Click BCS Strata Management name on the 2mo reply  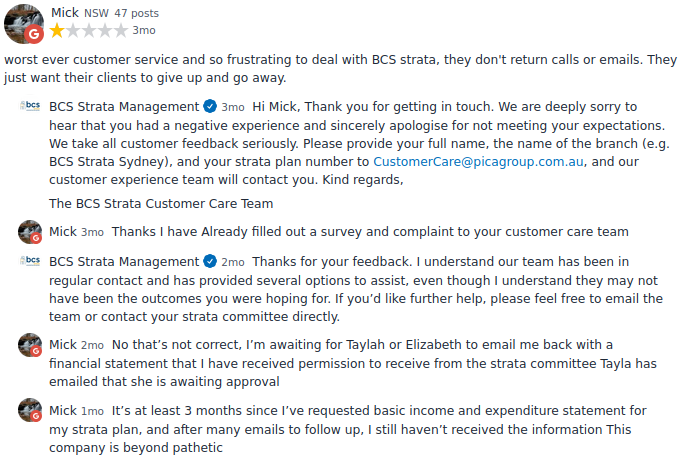pos(124,262)
